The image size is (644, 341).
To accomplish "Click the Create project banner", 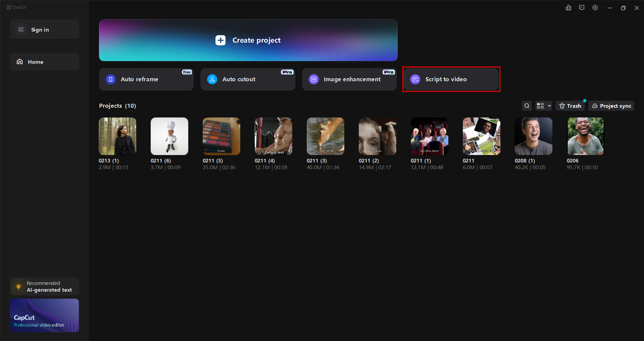I will [x=248, y=40].
